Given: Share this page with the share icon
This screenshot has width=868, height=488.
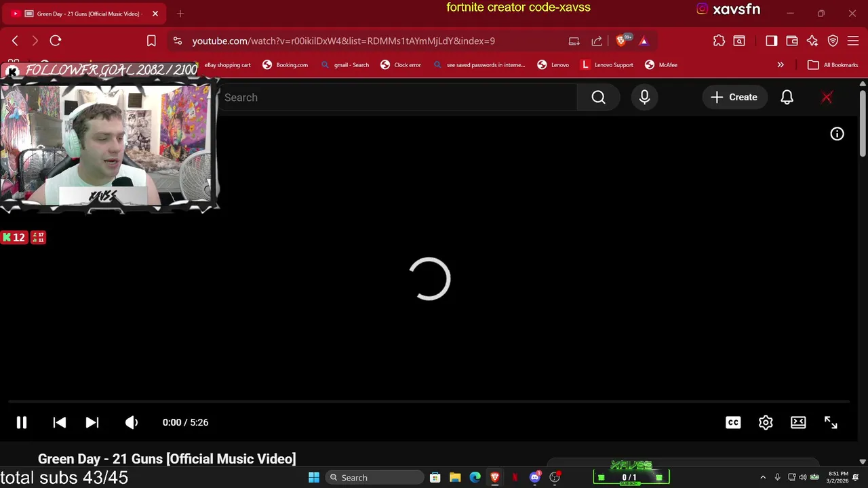Looking at the screenshot, I should click(x=597, y=41).
